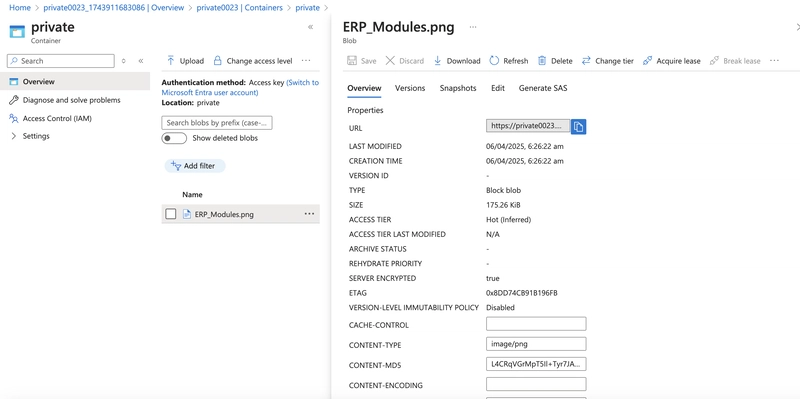Image resolution: width=800 pixels, height=399 pixels.
Task: Switch to the Versions tab
Action: [x=410, y=88]
